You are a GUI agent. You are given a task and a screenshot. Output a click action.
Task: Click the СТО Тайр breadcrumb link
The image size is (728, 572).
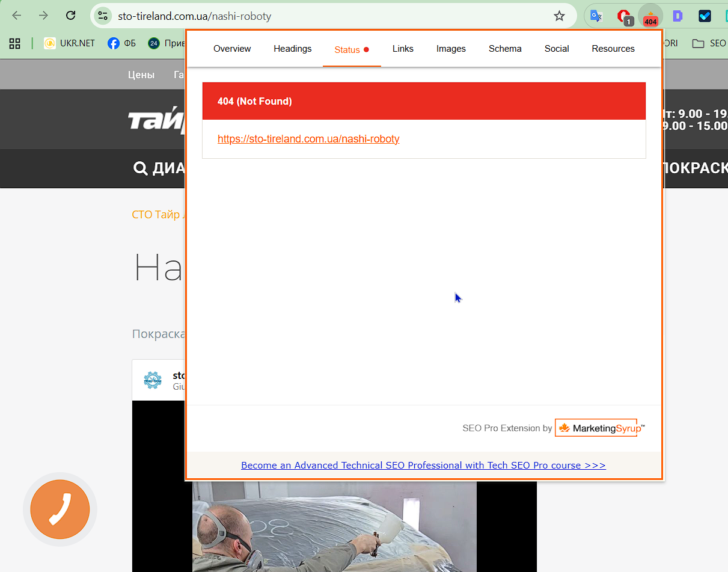pyautogui.click(x=158, y=215)
